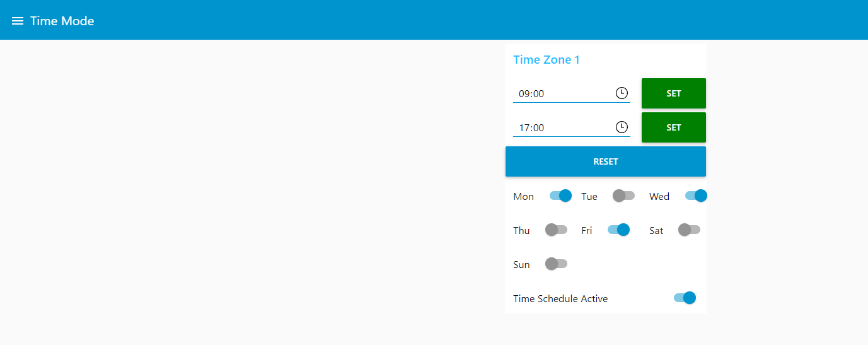Click the Sun day label
This screenshot has height=345, width=868.
point(521,265)
